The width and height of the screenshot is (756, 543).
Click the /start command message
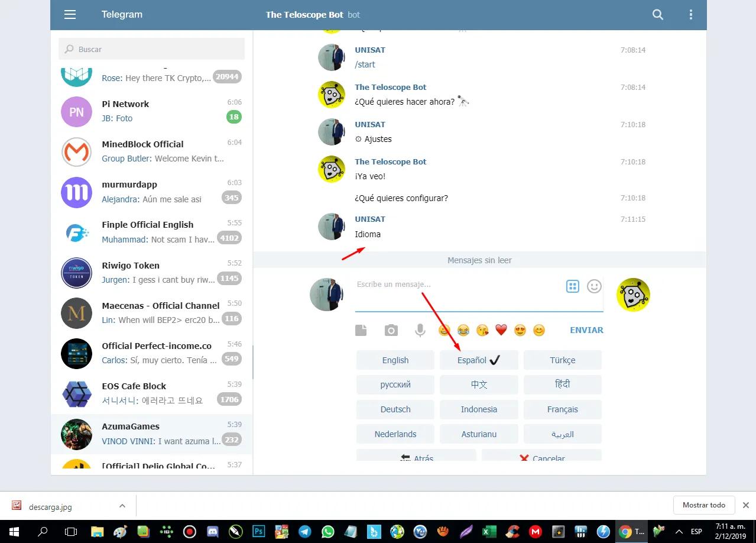click(x=365, y=64)
